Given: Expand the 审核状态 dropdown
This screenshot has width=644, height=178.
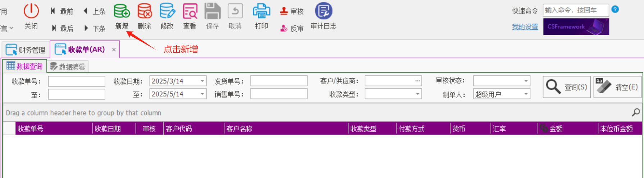Looking at the screenshot, I should [x=526, y=81].
